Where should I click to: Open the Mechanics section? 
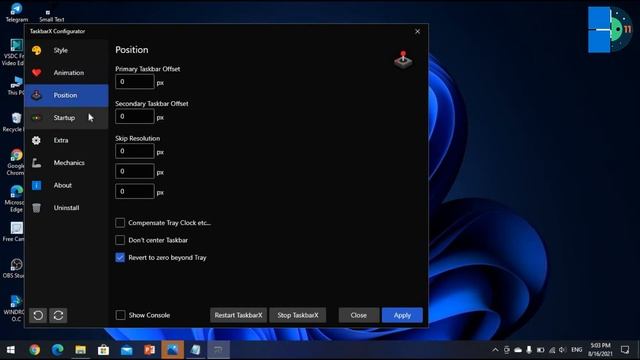[67, 162]
